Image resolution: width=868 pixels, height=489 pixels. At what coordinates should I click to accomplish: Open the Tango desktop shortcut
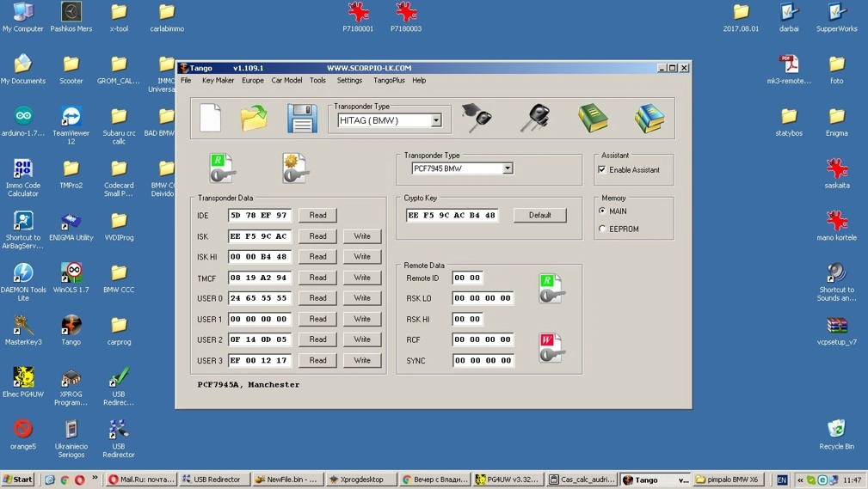71,330
